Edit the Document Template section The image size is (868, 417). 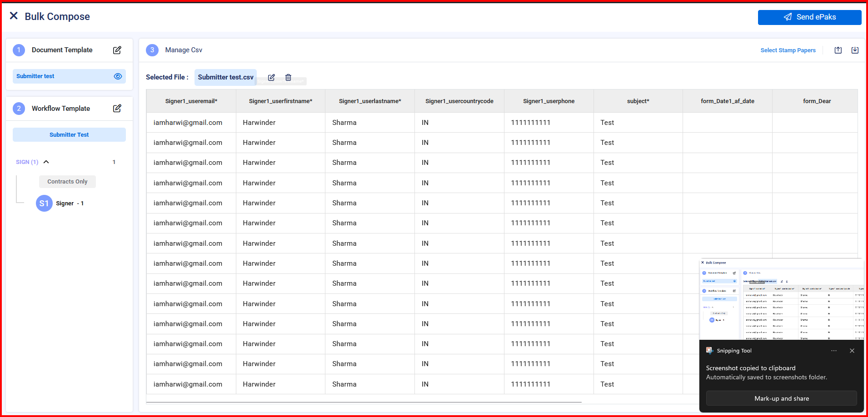click(x=117, y=50)
